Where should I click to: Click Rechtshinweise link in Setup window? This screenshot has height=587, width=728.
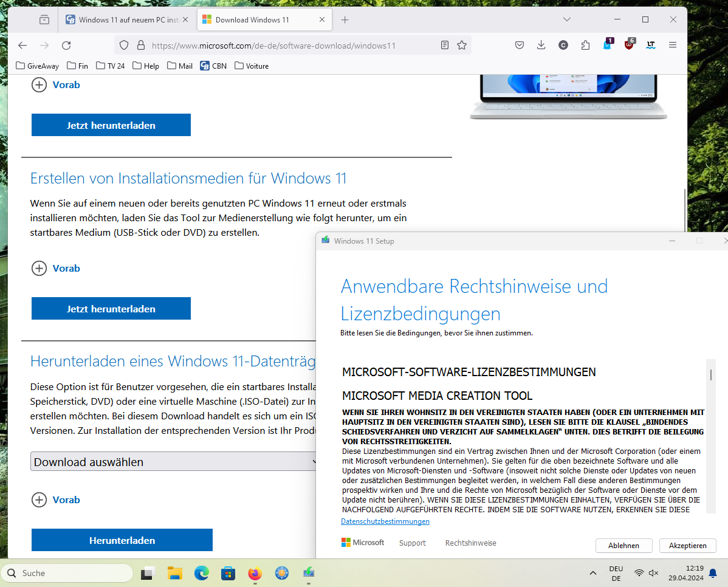coord(470,543)
